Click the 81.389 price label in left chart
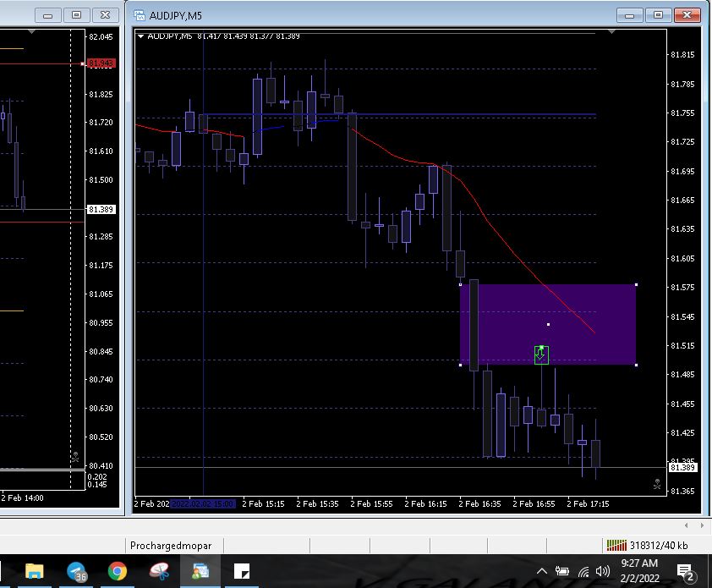The width and height of the screenshot is (712, 588). tap(101, 210)
